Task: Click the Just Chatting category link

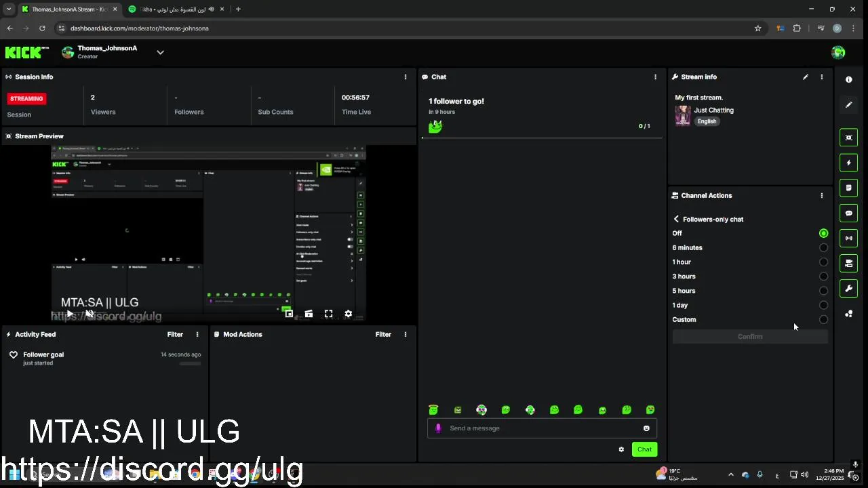Action: [x=713, y=110]
